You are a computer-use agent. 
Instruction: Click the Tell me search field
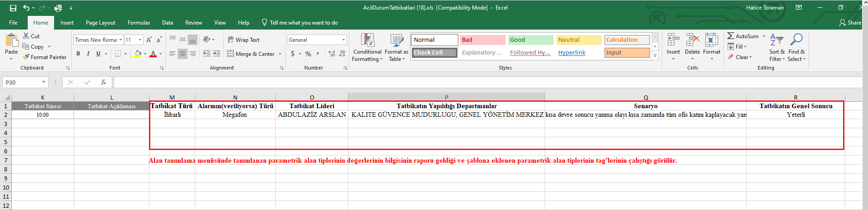pyautogui.click(x=303, y=23)
